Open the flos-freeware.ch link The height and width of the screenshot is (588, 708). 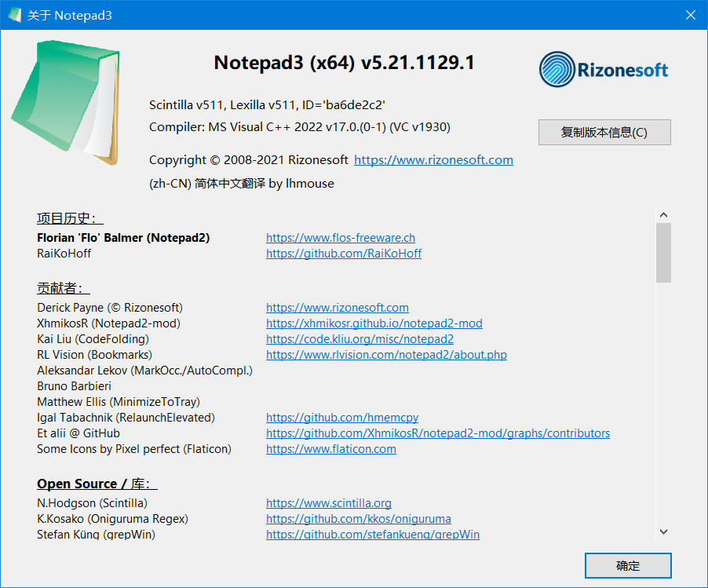341,238
